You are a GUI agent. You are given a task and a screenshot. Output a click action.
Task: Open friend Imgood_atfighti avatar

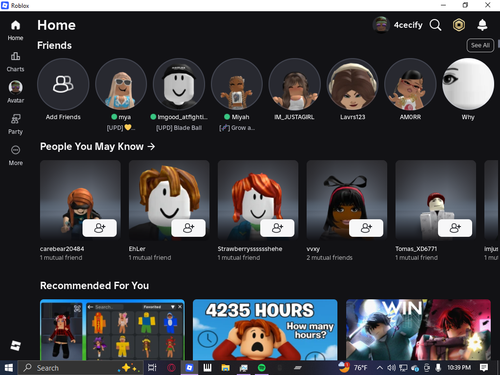(x=179, y=84)
